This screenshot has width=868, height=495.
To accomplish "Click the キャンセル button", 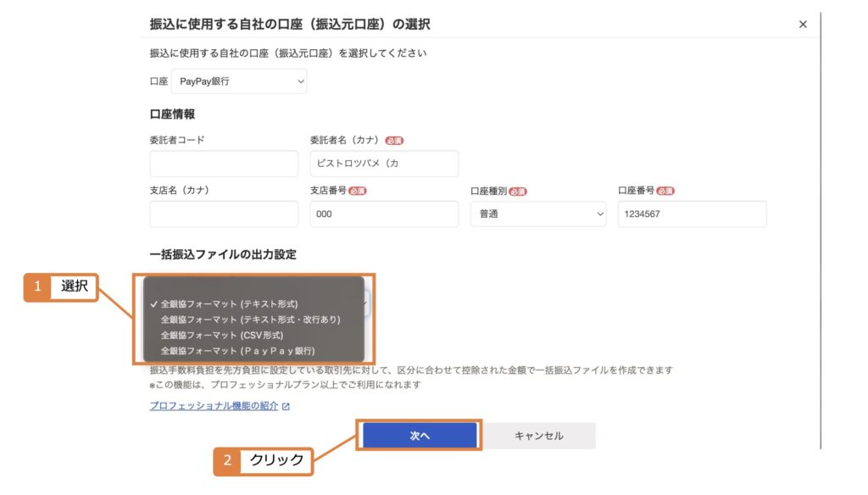I will click(x=538, y=436).
